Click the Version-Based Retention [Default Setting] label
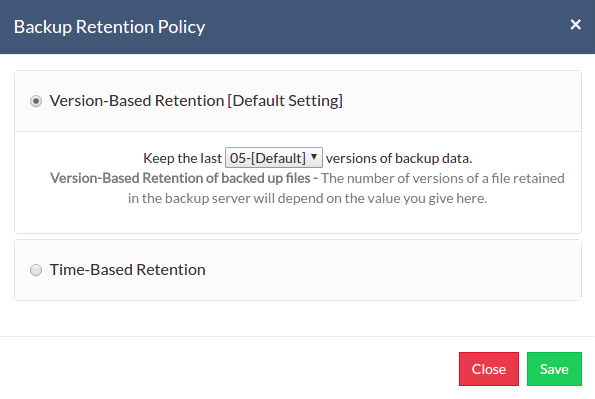This screenshot has width=595, height=399. click(x=196, y=101)
